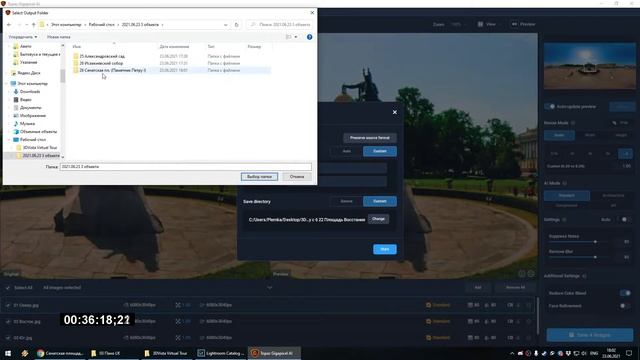The width and height of the screenshot is (640, 360).
Task: Switch to Lightroom Catalog in taskbar
Action: tap(221, 353)
